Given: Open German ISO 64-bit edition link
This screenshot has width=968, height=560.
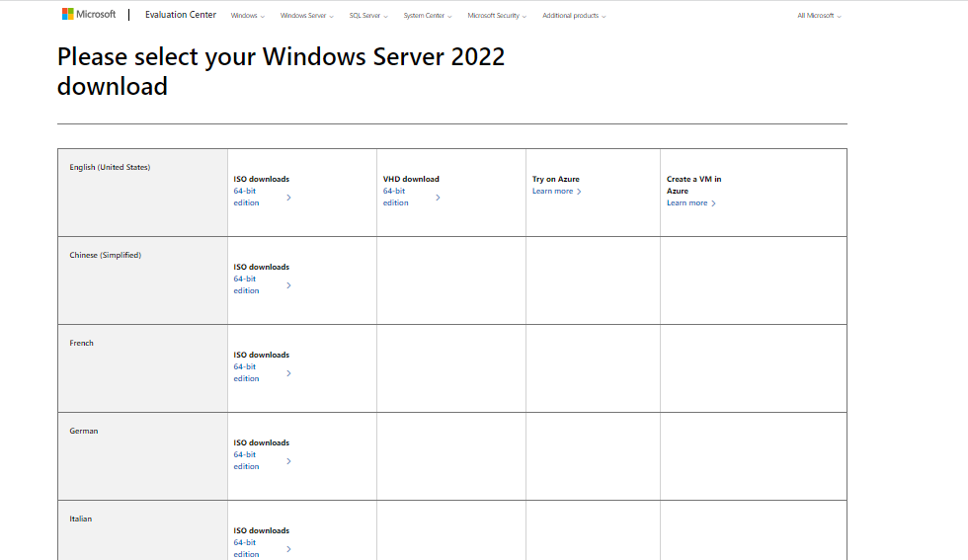Looking at the screenshot, I should pyautogui.click(x=246, y=460).
